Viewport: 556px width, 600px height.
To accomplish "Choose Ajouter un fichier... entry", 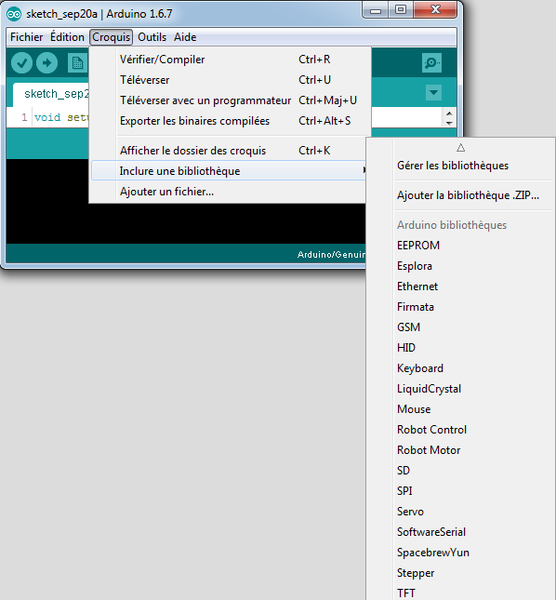I will [x=230, y=191].
